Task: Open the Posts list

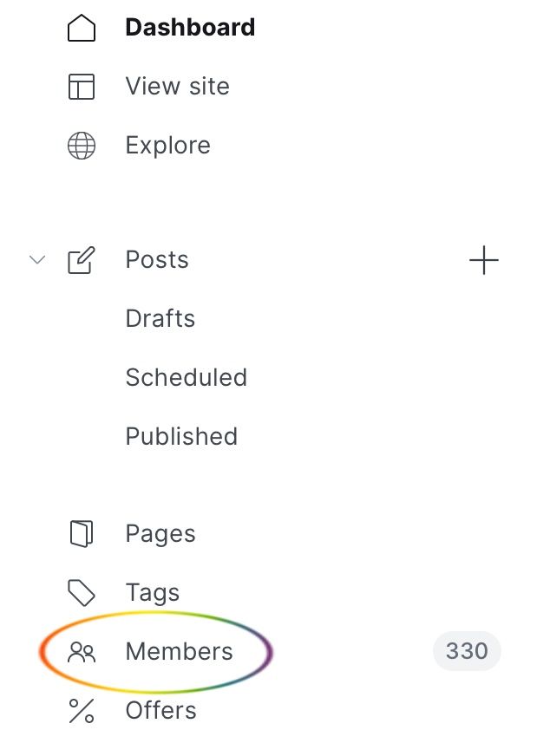Action: (157, 260)
